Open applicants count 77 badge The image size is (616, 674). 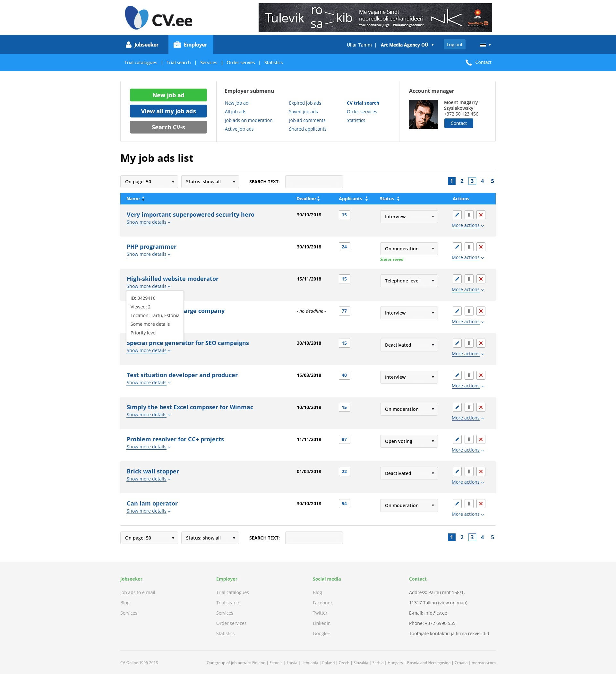pyautogui.click(x=344, y=311)
